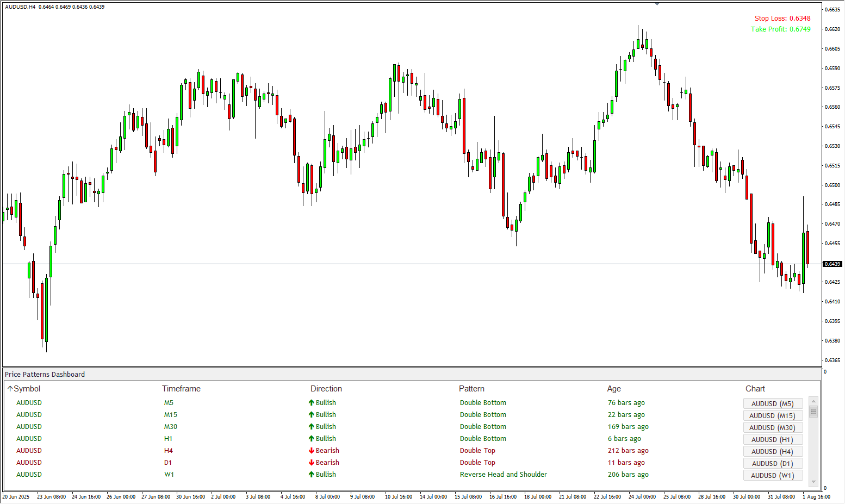The width and height of the screenshot is (845, 504).
Task: Click the Pattern column header
Action: pos(471,389)
